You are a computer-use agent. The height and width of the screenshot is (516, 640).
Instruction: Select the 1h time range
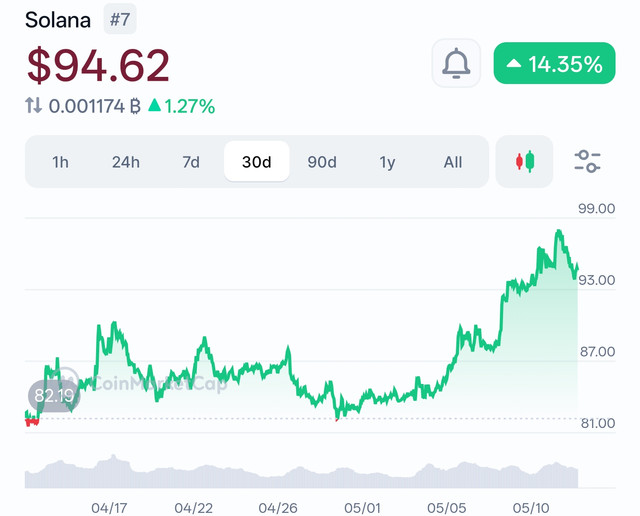coord(60,162)
